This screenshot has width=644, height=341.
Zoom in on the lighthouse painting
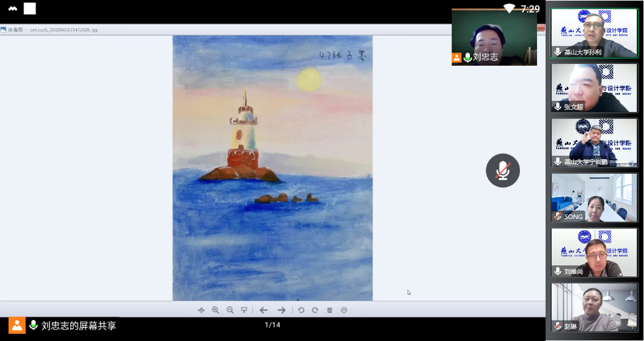point(215,310)
